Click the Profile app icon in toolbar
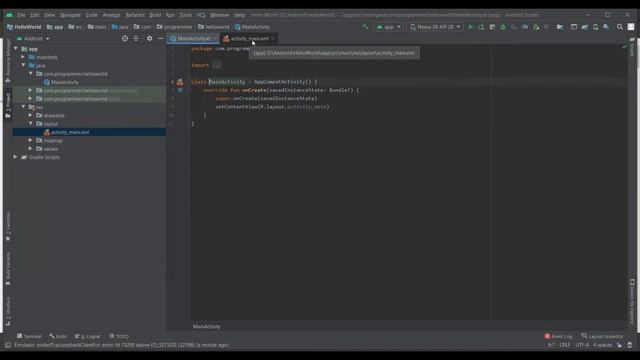The image size is (640, 360). (x=525, y=27)
